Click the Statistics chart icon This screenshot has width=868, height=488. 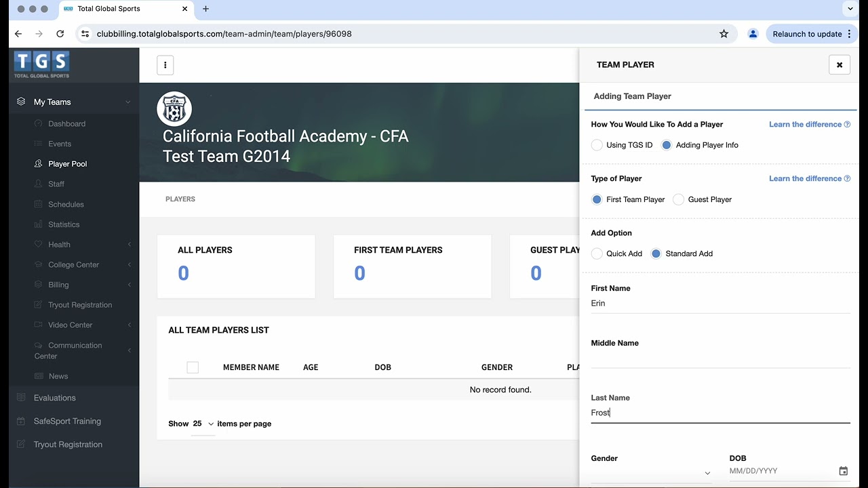(x=38, y=224)
